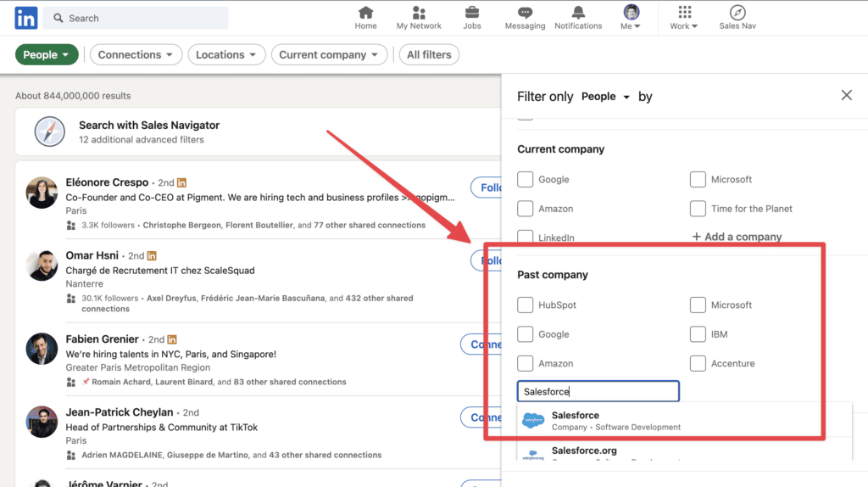
Task: Check Amazon under Current company
Action: pyautogui.click(x=525, y=209)
